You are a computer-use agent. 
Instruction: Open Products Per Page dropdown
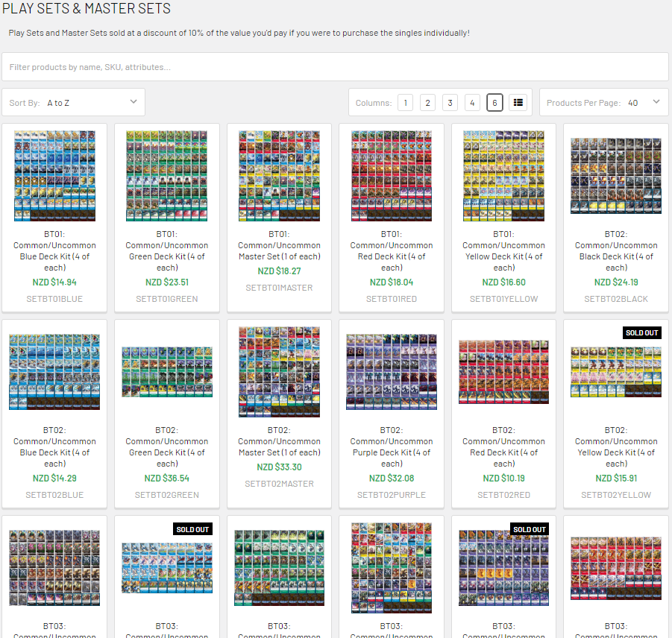pos(603,102)
